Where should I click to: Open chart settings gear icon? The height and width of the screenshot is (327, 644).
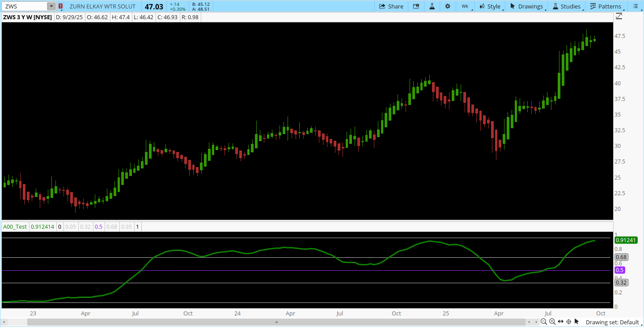(x=447, y=6)
